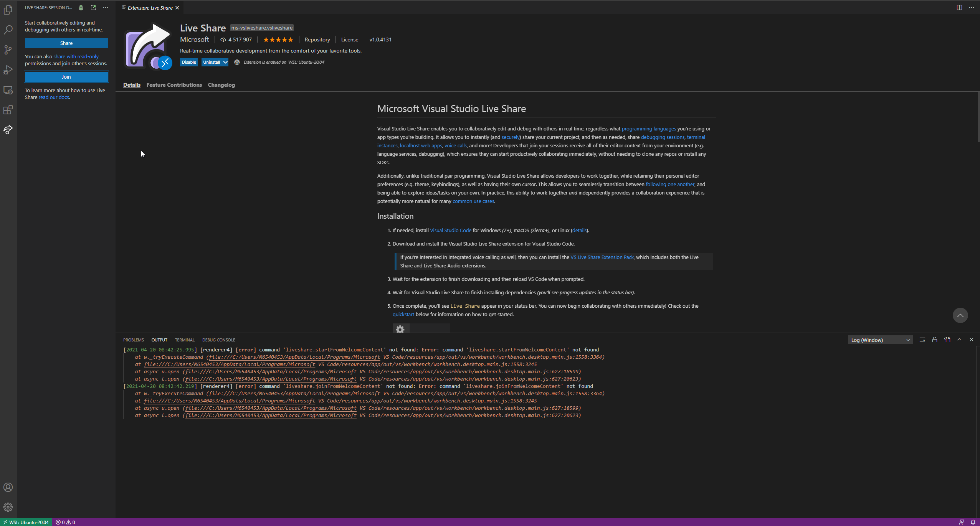Expand the Uninstall dropdown arrow
980x526 pixels.
(225, 62)
